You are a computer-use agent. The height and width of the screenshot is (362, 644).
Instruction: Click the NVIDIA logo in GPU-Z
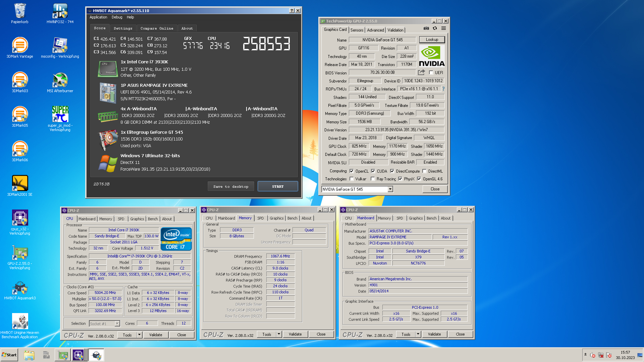[x=432, y=56]
